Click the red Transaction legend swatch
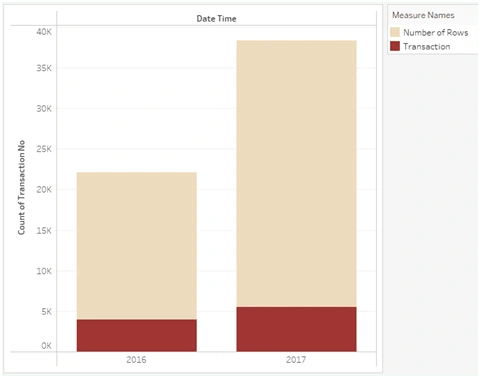Image resolution: width=480 pixels, height=378 pixels. [x=395, y=46]
